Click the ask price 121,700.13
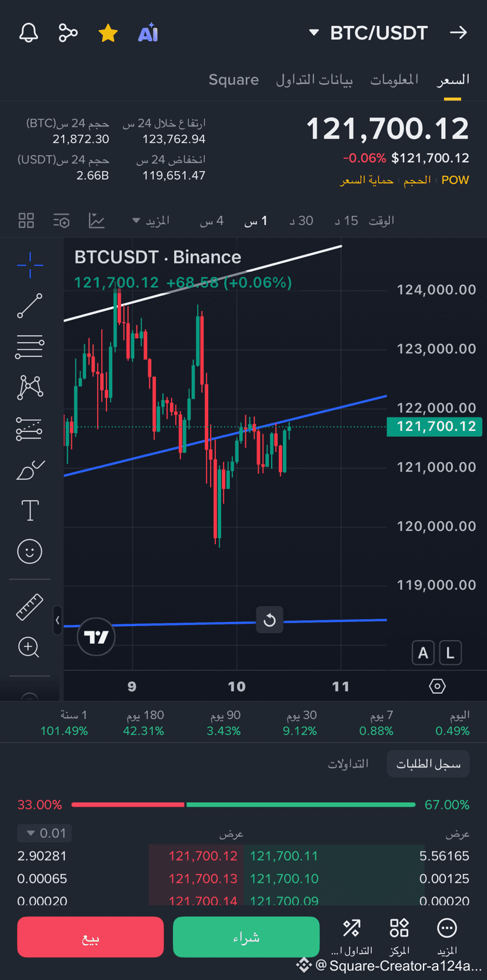 203,879
